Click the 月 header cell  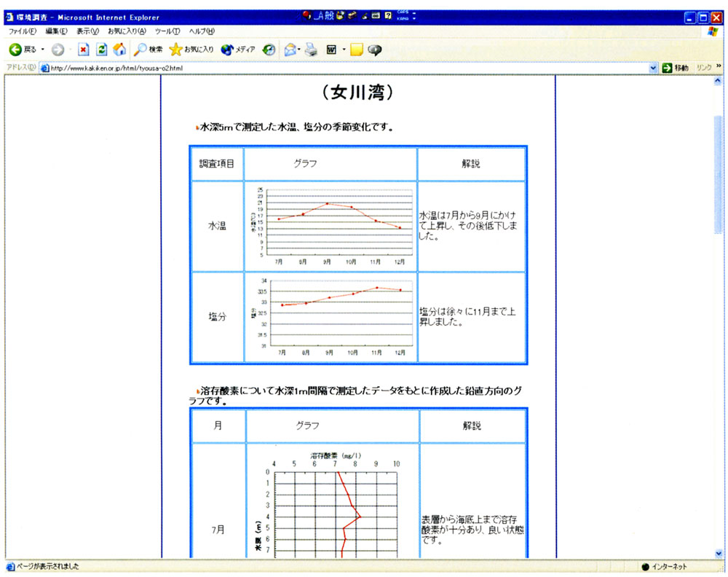218,425
